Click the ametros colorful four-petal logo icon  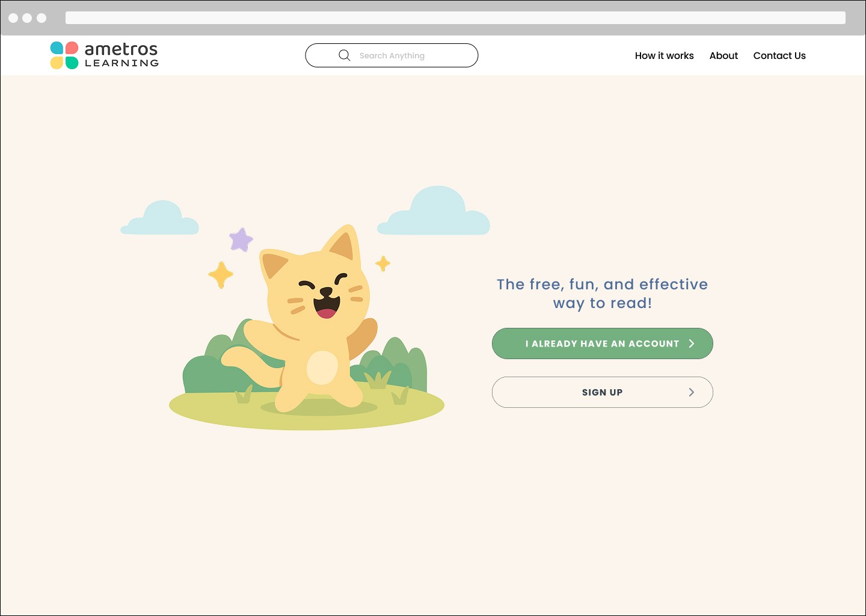coord(64,55)
